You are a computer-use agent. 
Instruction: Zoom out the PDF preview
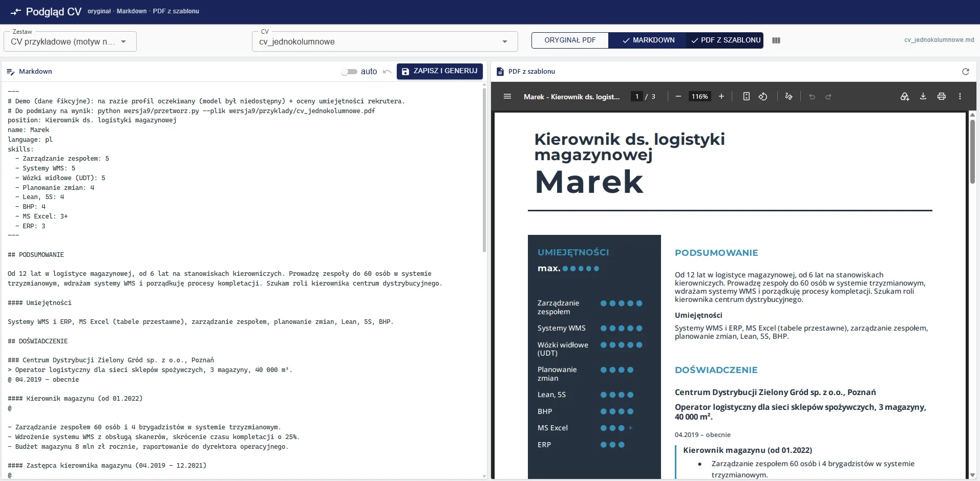click(x=678, y=96)
